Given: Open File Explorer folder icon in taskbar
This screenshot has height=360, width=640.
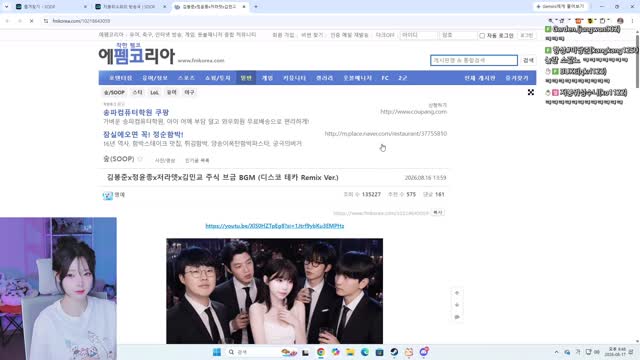Looking at the screenshot, I should (x=350, y=352).
